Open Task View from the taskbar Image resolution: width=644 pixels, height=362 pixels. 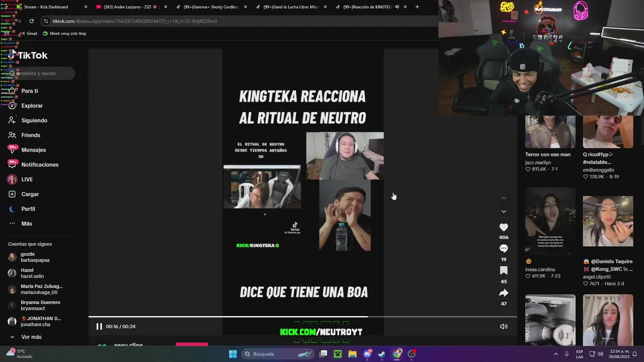tap(323, 354)
